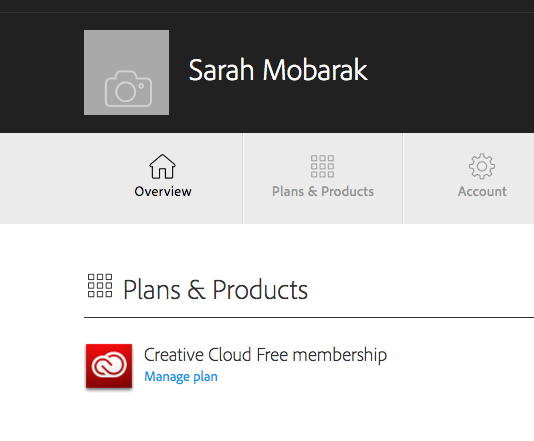534x441 pixels.
Task: Click the Plans & Products section heading
Action: 215,290
